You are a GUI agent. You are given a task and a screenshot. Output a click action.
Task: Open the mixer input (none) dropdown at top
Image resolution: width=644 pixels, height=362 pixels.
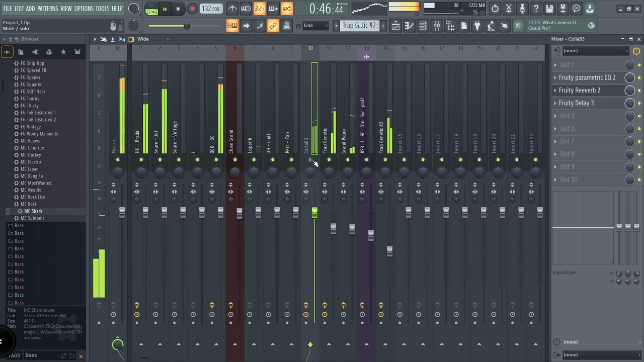[595, 51]
